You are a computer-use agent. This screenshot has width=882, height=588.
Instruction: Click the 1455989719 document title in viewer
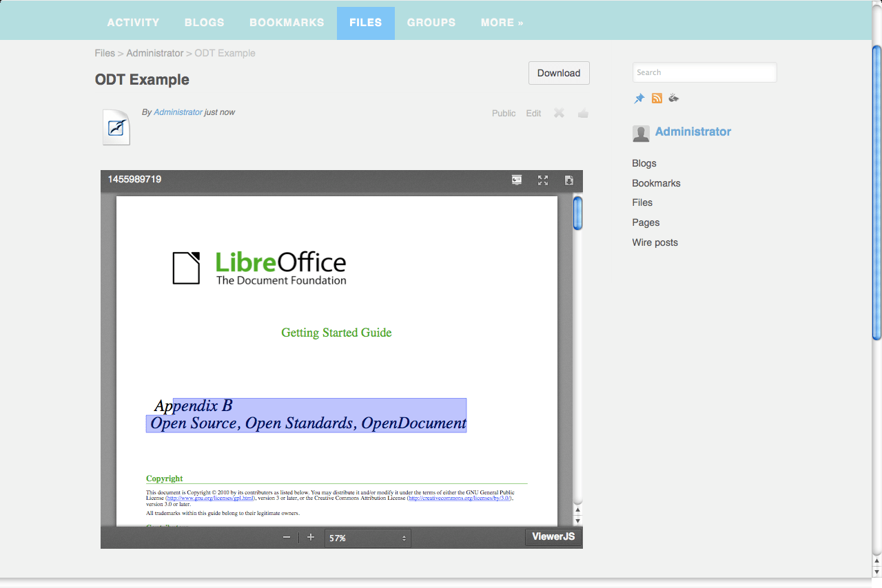134,179
